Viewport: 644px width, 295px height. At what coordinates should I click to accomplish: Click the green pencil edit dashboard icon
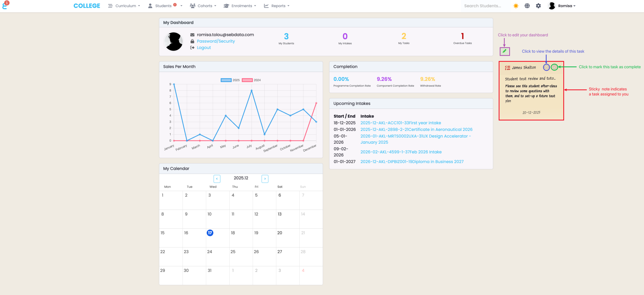(504, 51)
